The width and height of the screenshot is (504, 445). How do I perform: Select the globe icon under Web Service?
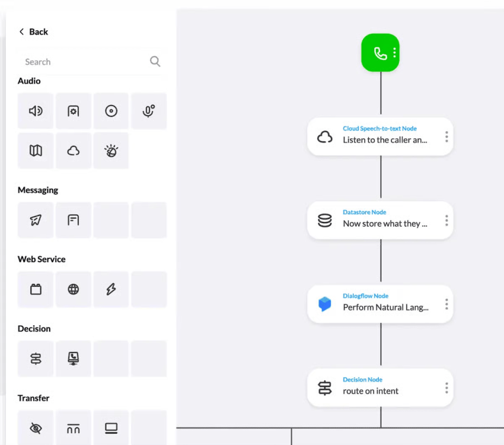tap(73, 289)
